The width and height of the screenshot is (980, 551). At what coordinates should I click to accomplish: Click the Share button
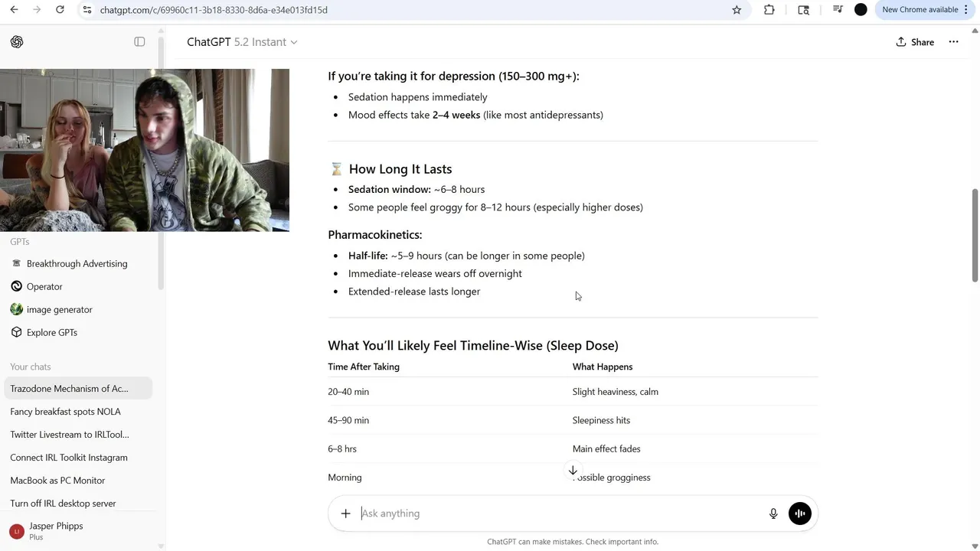click(x=915, y=42)
